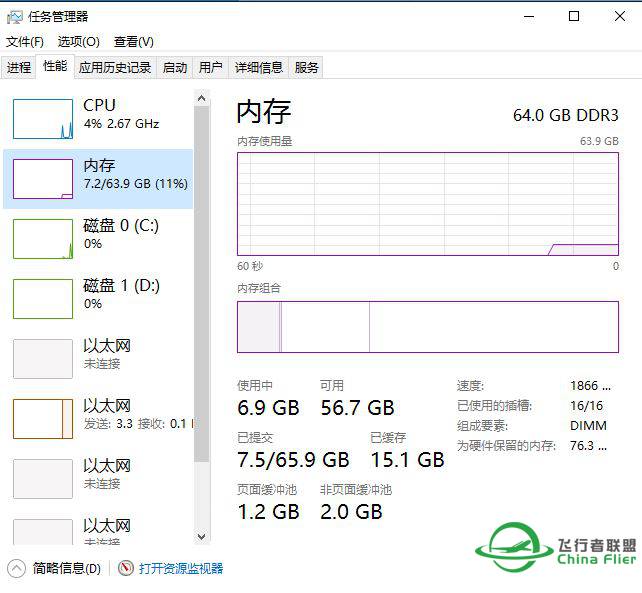The height and width of the screenshot is (593, 642).
Task: Click the sidebar vertical scrollbar thumb
Action: click(x=201, y=284)
